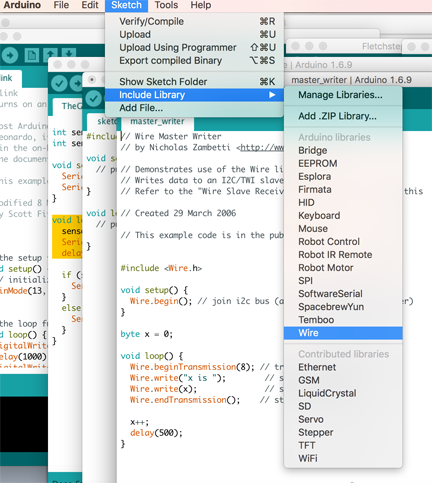
Task: Click New sketch icon in Blink window
Action: [x=31, y=55]
